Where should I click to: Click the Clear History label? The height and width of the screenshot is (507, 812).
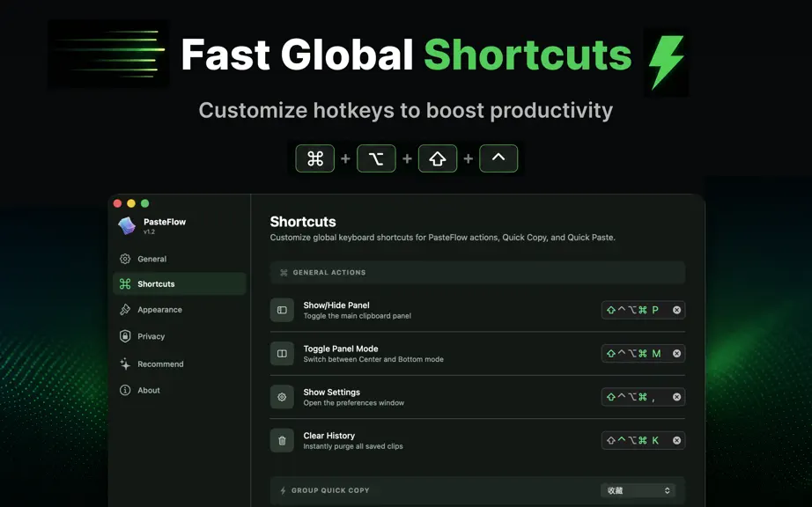(x=328, y=436)
